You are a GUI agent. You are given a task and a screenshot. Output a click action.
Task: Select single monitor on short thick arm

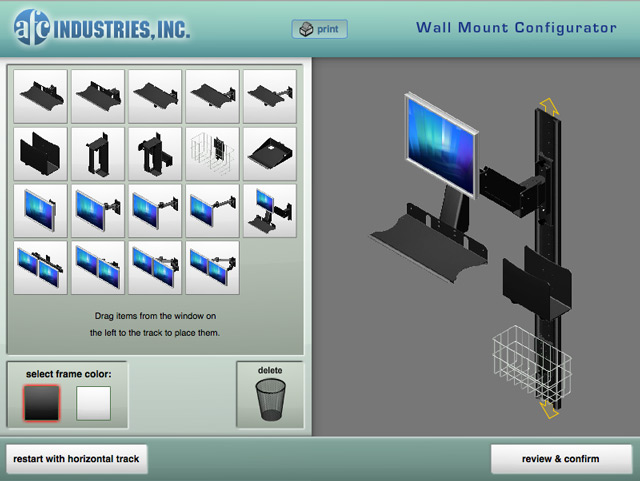click(x=98, y=211)
